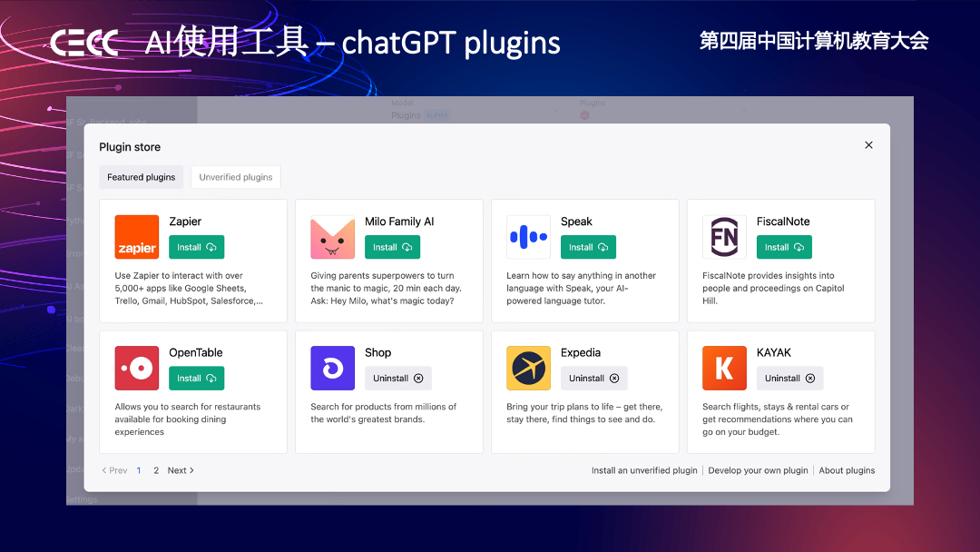Click the Speak language tutor description
This screenshot has height=552, width=980.
[x=582, y=288]
